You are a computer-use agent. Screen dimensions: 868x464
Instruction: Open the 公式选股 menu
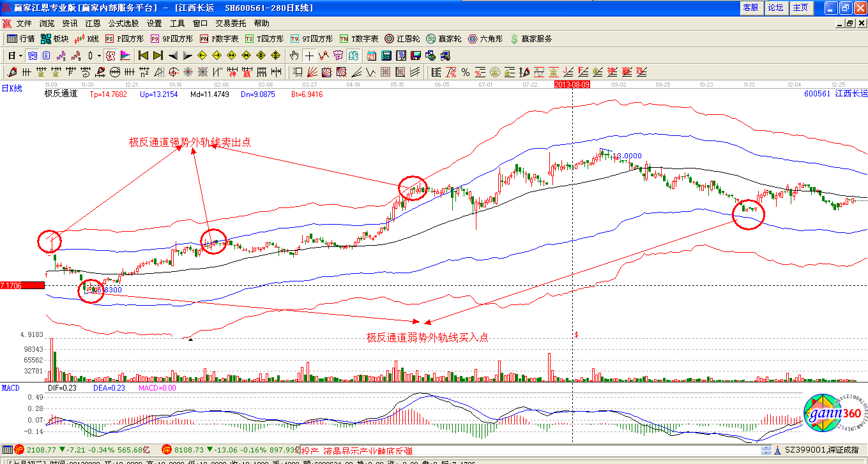pyautogui.click(x=123, y=23)
